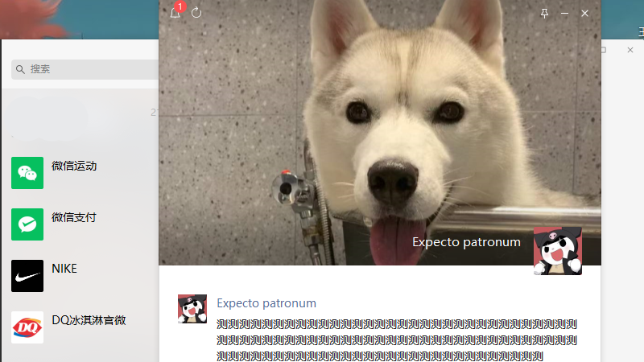The width and height of the screenshot is (644, 362).
Task: Click the blue Expecto patronum author link
Action: coord(266,303)
